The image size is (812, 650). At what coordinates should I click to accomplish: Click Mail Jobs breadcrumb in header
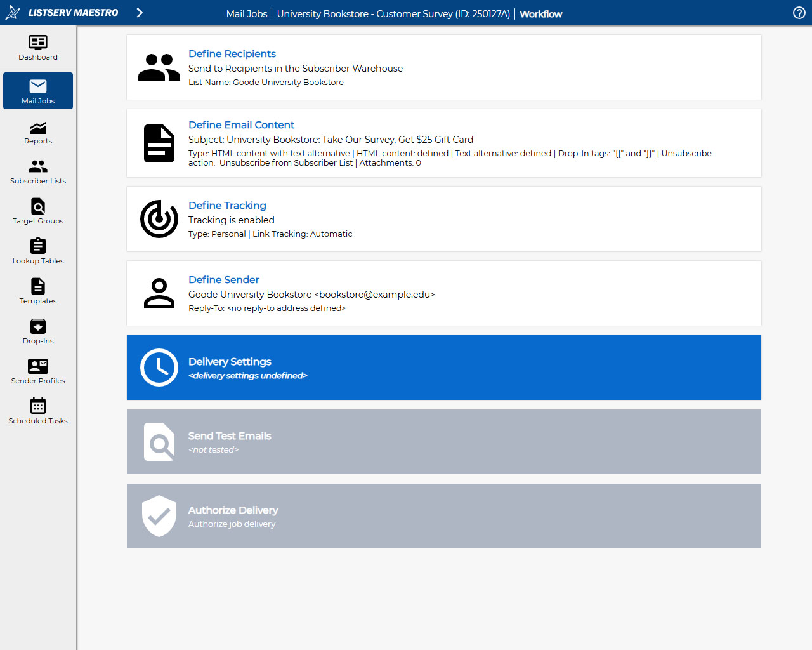coord(247,13)
